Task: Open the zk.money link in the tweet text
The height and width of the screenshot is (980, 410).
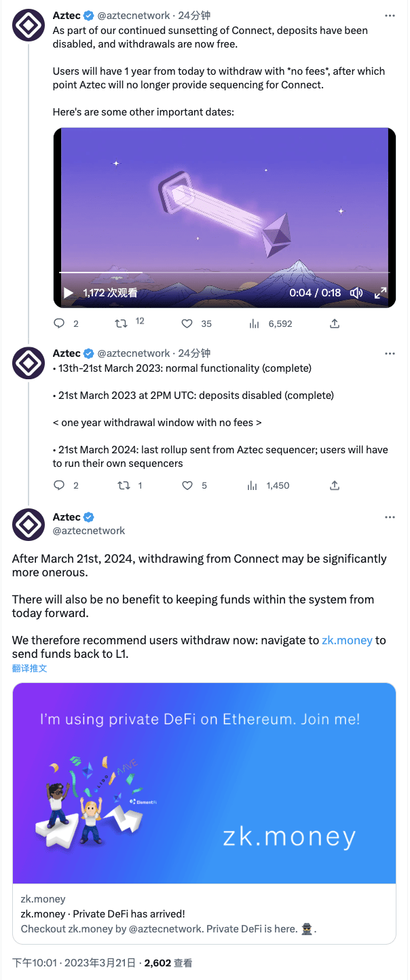Action: pos(348,640)
